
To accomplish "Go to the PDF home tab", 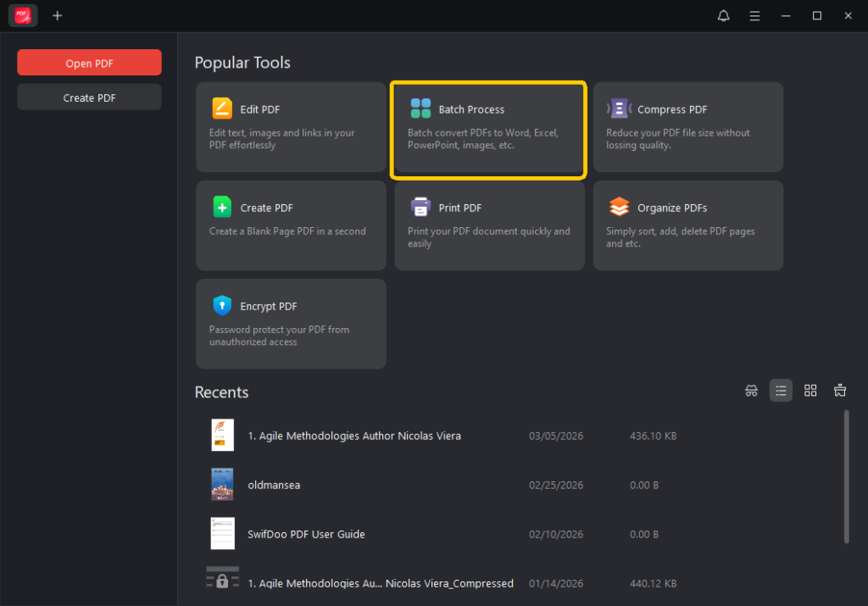I will [23, 15].
